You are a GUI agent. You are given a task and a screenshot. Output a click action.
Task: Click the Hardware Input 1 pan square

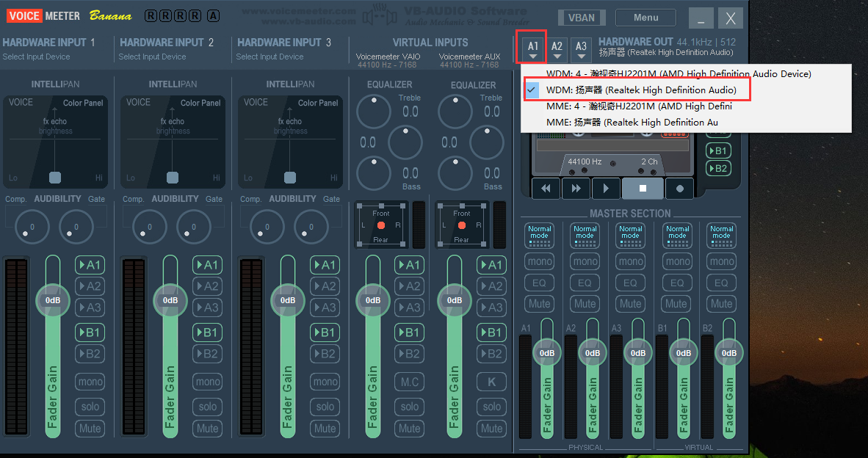[55, 177]
